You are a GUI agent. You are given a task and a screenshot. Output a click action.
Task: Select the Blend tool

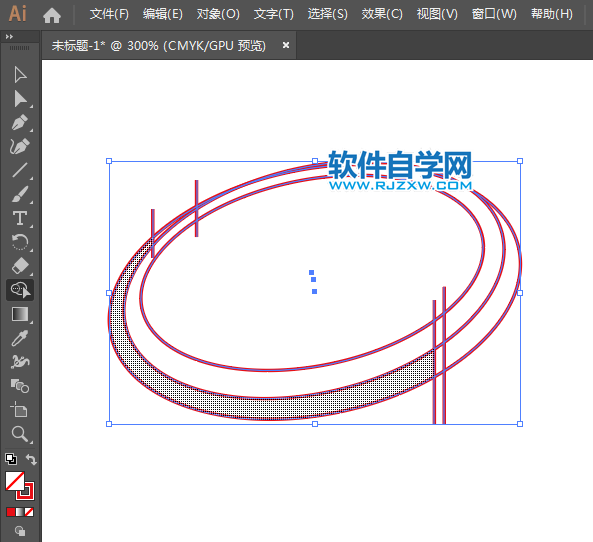click(x=20, y=386)
